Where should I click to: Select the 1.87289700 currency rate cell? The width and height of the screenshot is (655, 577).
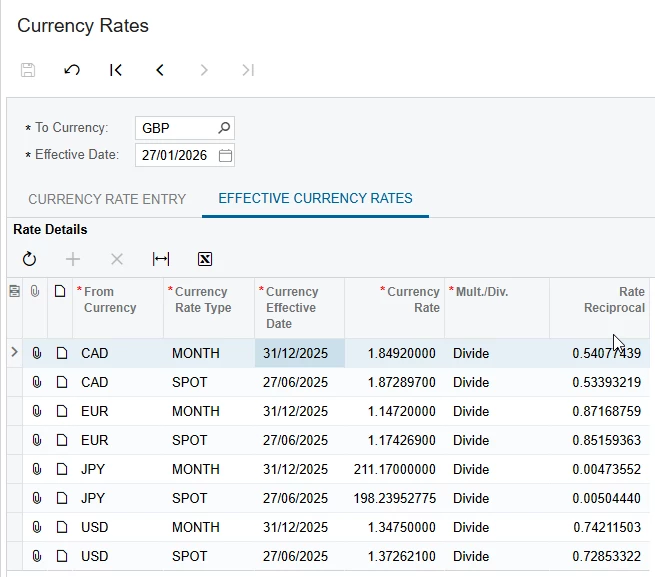click(395, 382)
